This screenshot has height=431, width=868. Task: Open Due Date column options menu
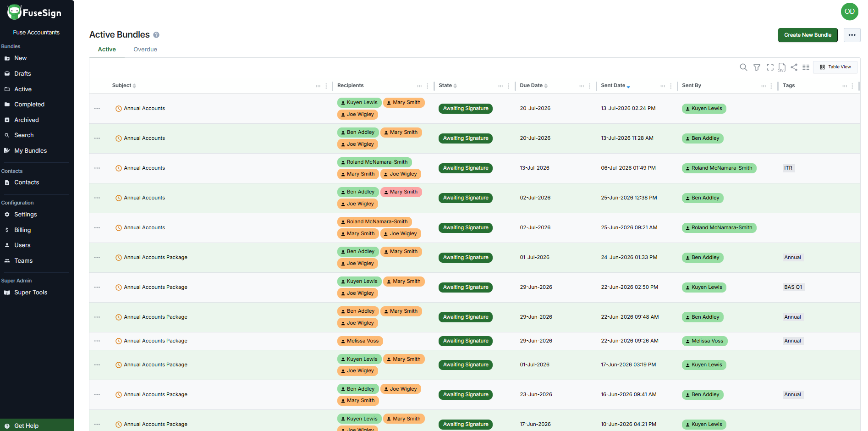click(x=590, y=86)
